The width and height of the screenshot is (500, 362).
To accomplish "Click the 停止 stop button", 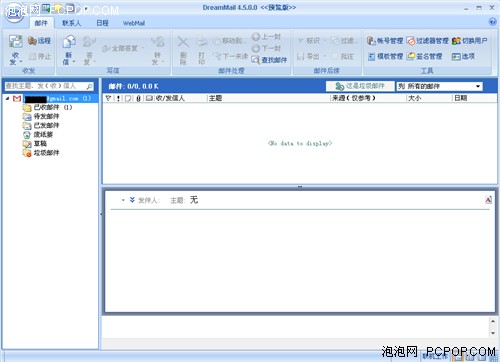I will click(40, 56).
